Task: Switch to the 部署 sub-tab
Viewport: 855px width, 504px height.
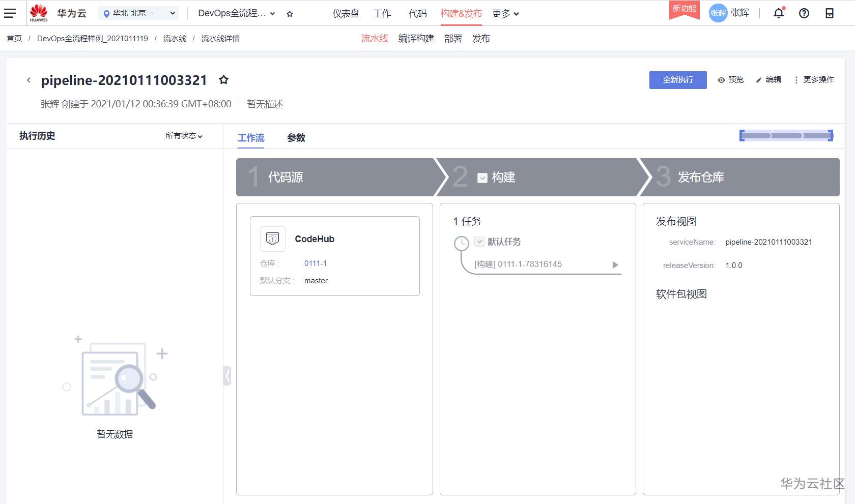Action: [453, 39]
